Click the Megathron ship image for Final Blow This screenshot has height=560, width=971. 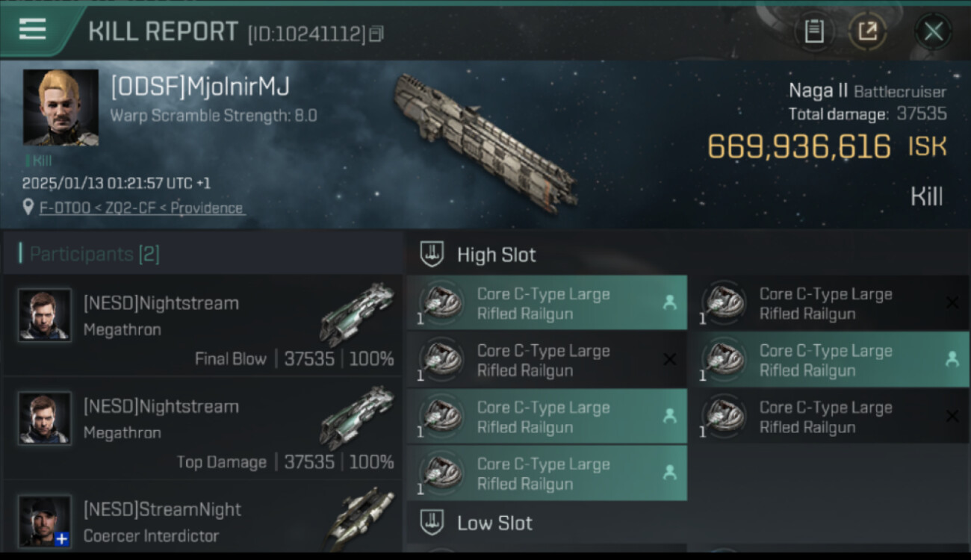[357, 314]
